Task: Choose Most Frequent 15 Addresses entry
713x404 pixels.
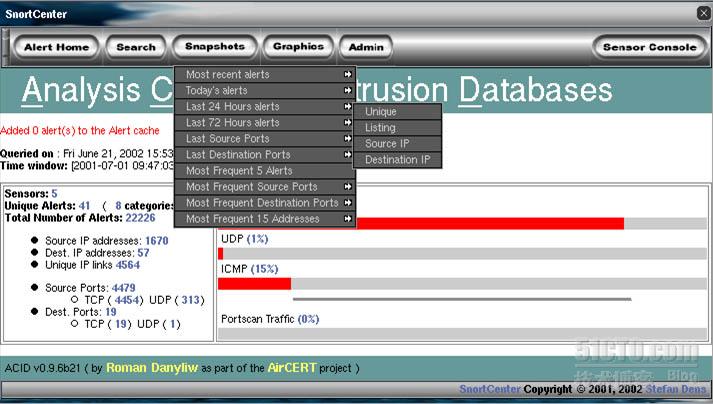Action: [x=265, y=219]
